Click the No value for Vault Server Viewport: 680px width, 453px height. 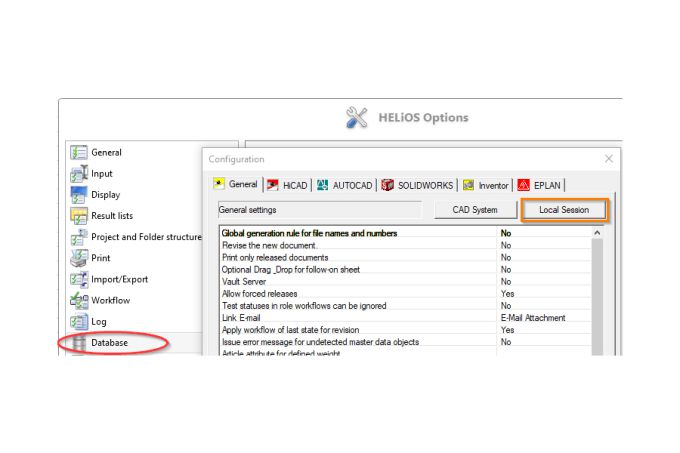click(506, 282)
